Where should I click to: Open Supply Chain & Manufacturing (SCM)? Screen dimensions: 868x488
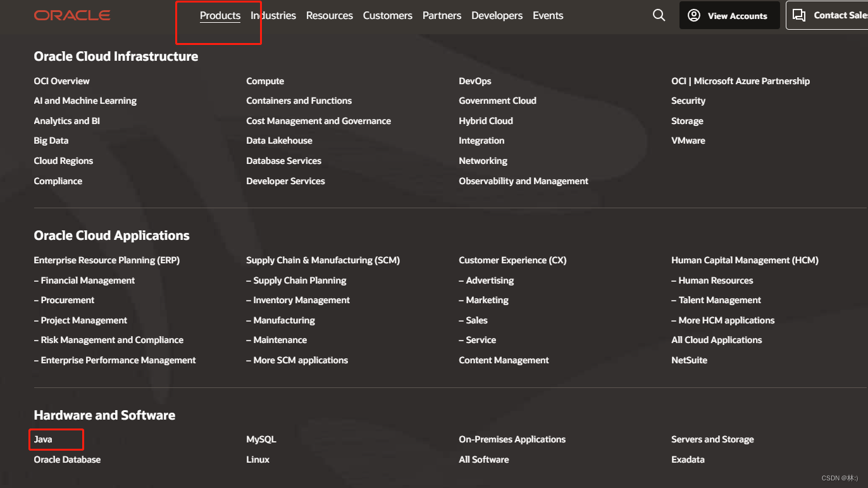point(323,260)
